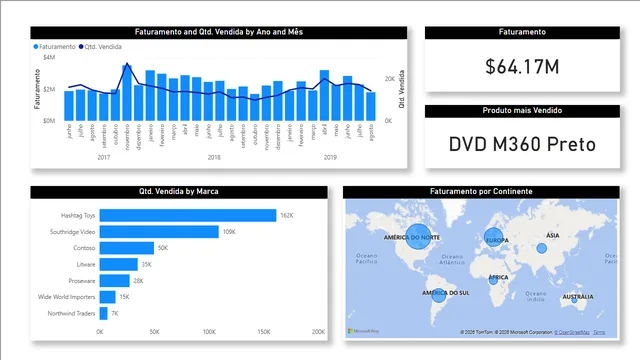The width and height of the screenshot is (640, 360).
Task: Click the Produto mais Vendido title
Action: coord(522,111)
